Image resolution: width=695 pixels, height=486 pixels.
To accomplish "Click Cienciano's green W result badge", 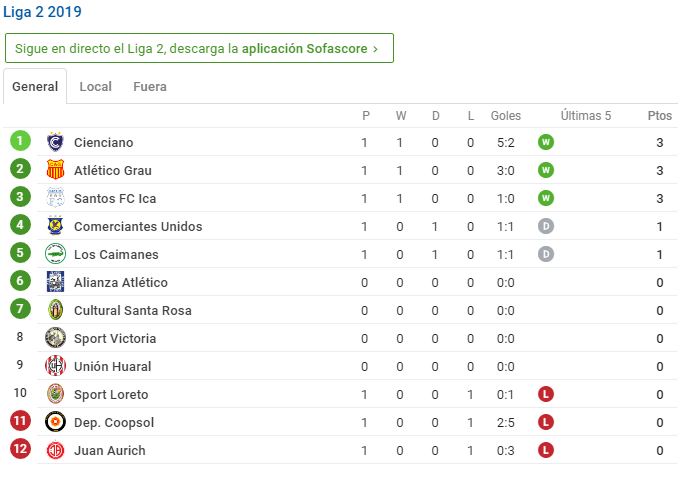I will coord(546,142).
